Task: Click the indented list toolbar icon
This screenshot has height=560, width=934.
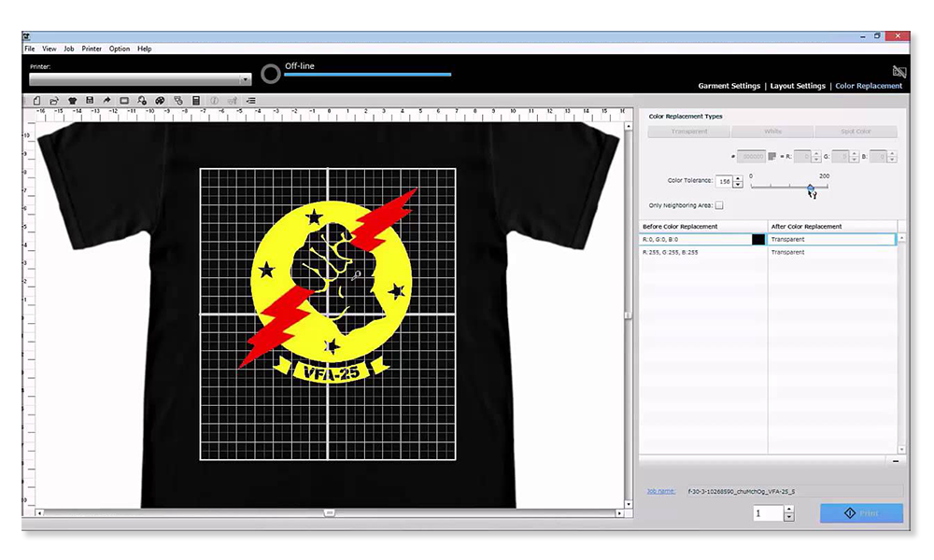Action: [x=250, y=101]
